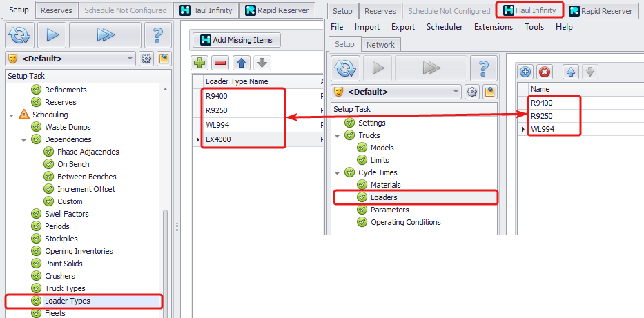Select the Network tab in Haul Infinity
Viewport: 644px width, 318px height.
point(380,45)
